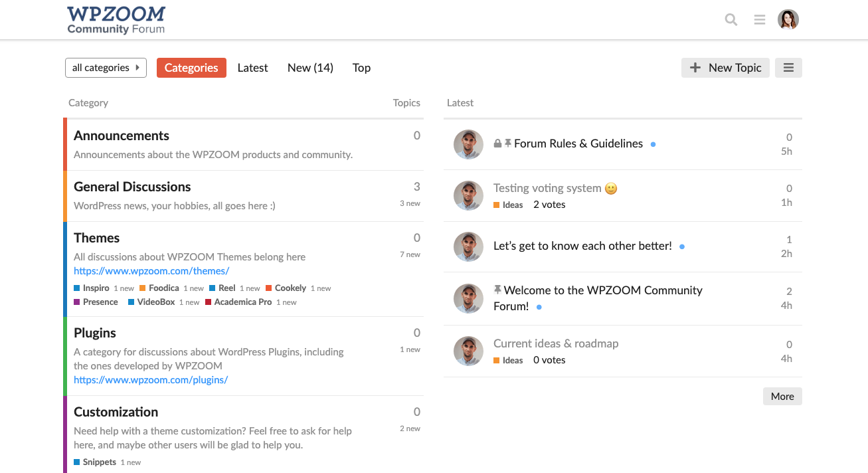Open the Snippets subcategory
Image resolution: width=868 pixels, height=473 pixels.
95,462
